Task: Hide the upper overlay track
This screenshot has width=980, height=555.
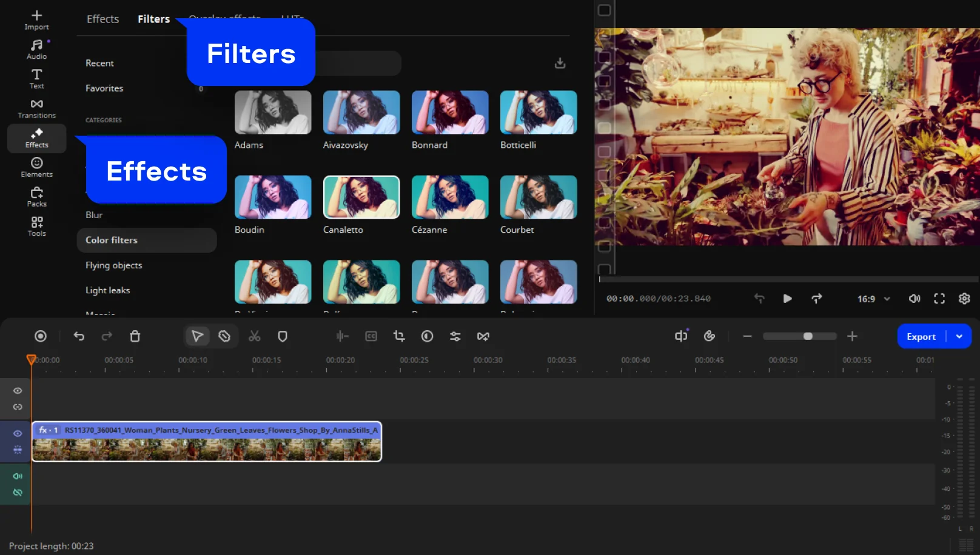Action: (18, 391)
